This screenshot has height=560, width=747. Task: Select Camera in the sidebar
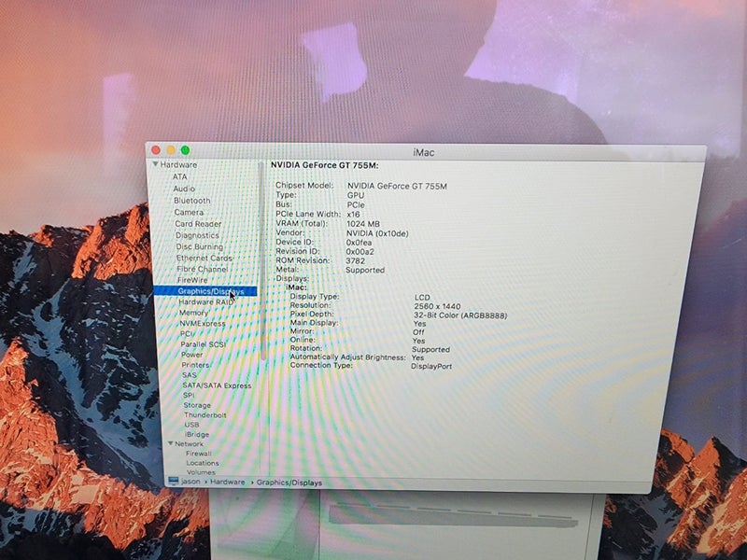coord(189,213)
